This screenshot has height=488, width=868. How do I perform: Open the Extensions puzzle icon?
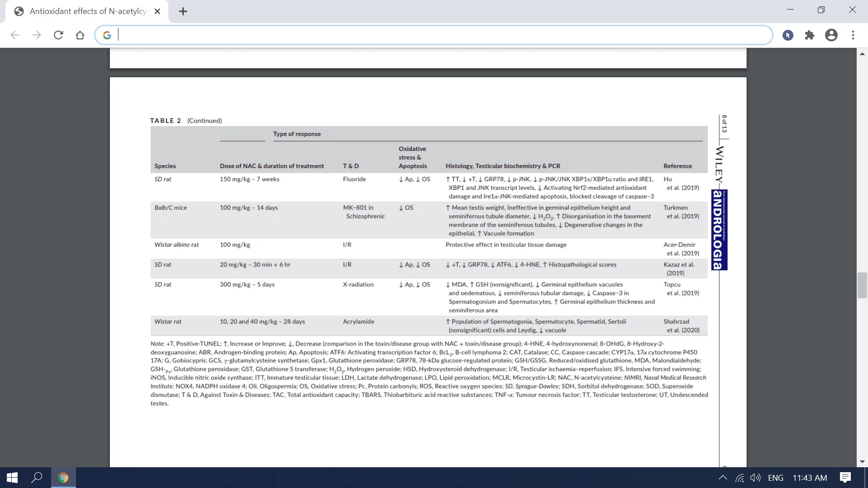point(810,35)
